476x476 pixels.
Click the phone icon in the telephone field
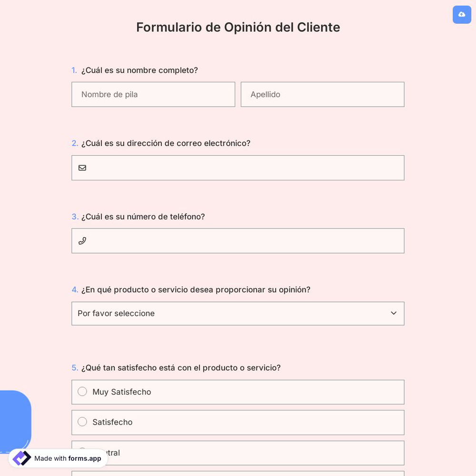[x=82, y=241]
